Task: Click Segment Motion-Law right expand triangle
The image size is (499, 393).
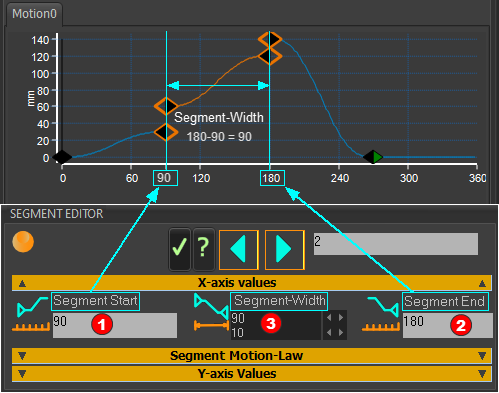Action: [482, 356]
